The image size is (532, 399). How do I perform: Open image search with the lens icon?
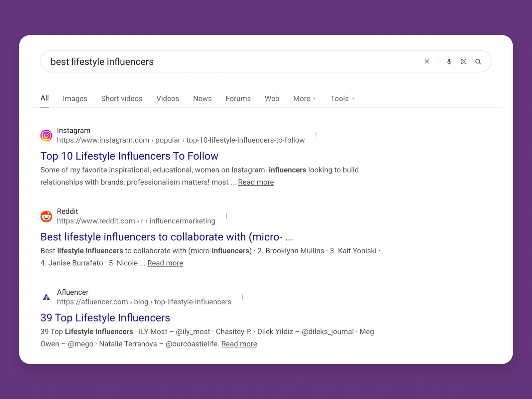464,62
